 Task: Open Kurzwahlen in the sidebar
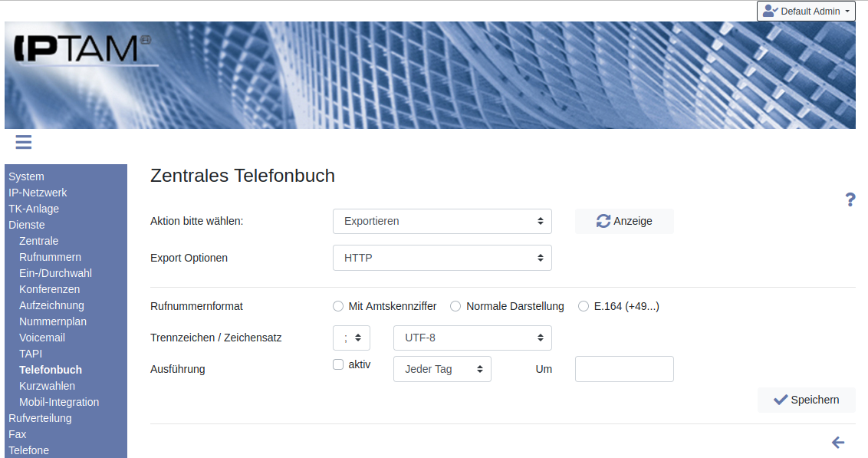click(47, 386)
